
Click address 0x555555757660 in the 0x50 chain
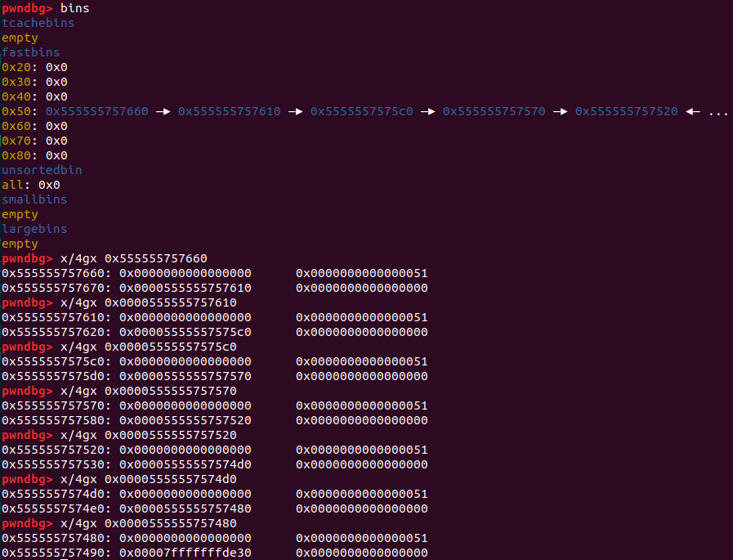[96, 111]
